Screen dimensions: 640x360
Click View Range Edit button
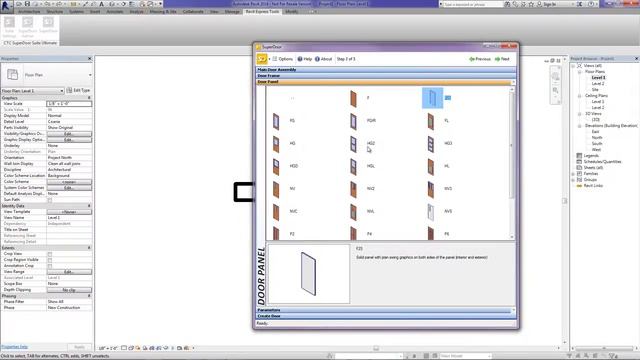[x=69, y=272]
